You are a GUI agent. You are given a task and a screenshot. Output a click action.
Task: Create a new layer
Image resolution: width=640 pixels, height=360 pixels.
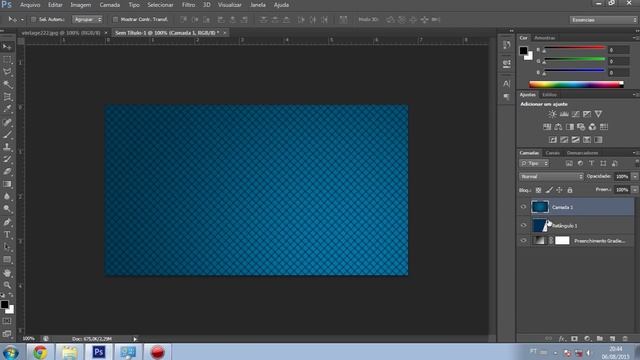tap(612, 339)
